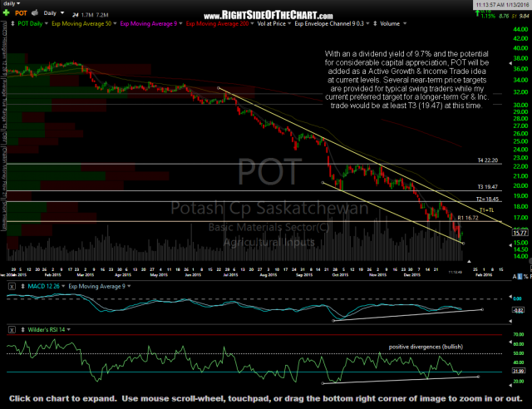This screenshot has height=409, width=532.
Task: Click the up-down arrows icon before Volume
Action: point(375,24)
